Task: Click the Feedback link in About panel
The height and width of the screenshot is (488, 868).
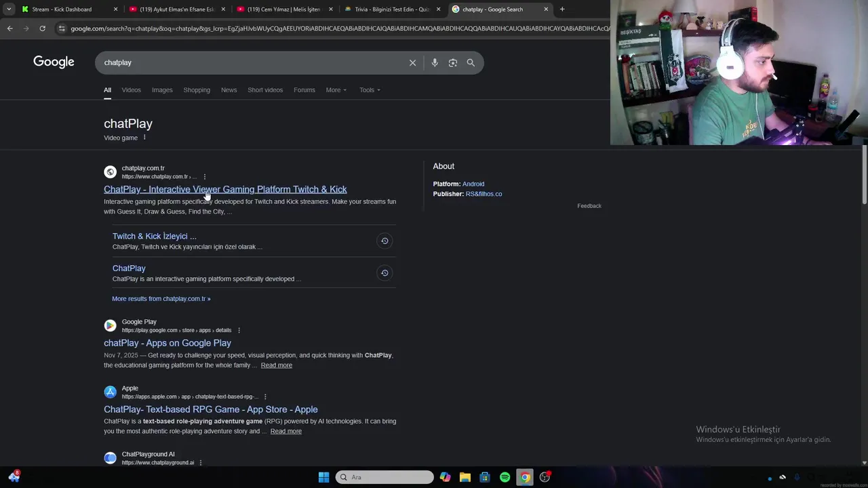Action: tap(589, 206)
